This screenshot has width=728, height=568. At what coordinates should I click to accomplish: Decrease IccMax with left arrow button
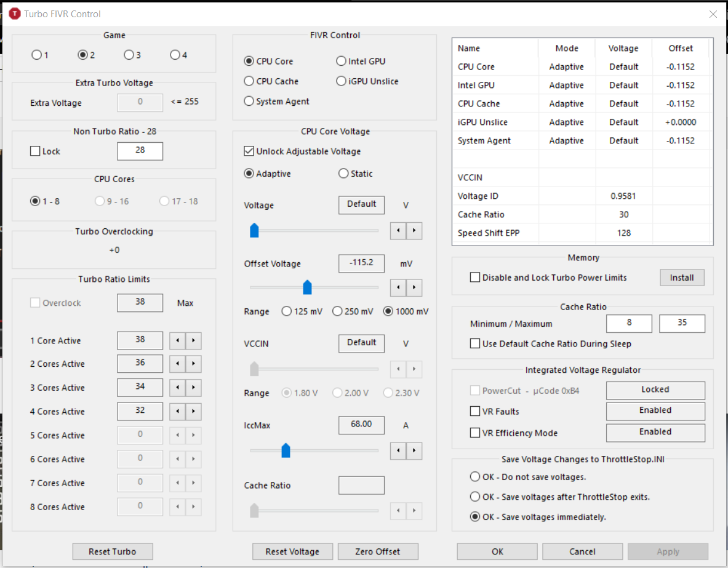(x=398, y=450)
